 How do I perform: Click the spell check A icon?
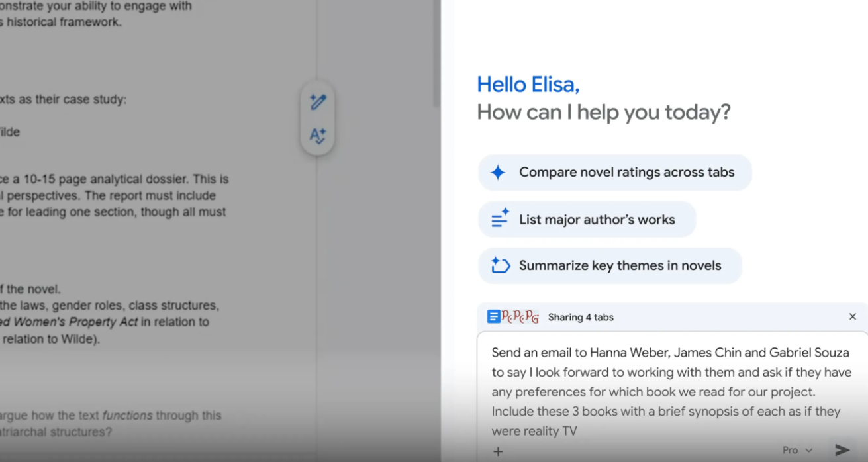(x=318, y=136)
